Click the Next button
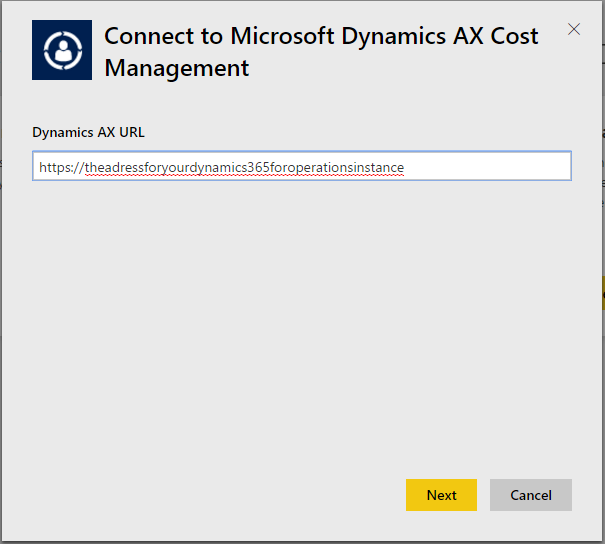This screenshot has width=605, height=544. [441, 495]
